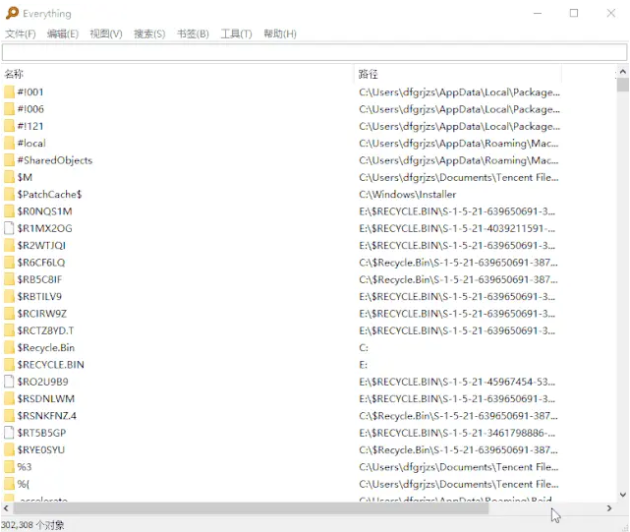
Task: Open the 工具(T) menu
Action: (236, 34)
